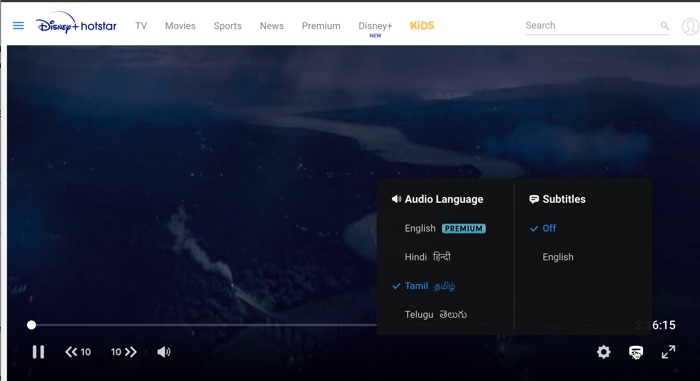Click the PREMIUM badge beside English
This screenshot has width=700, height=381.
464,228
